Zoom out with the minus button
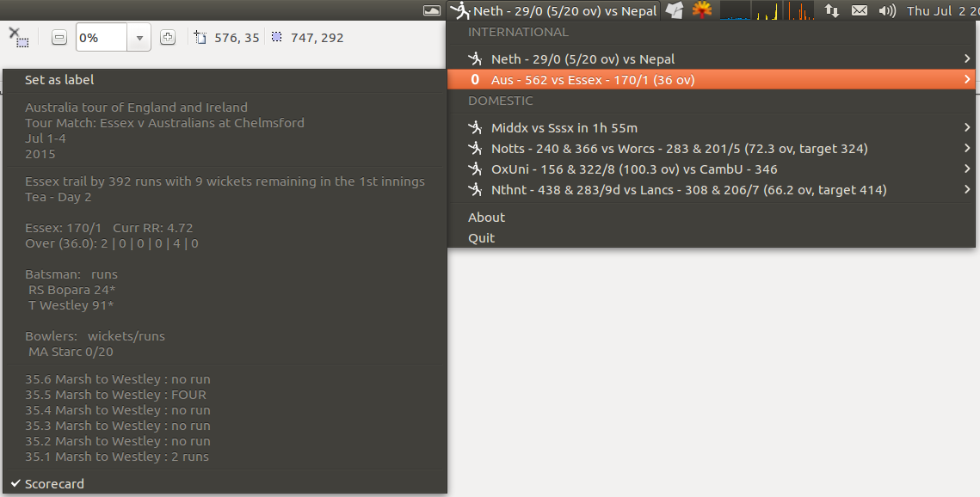Screen dimensions: 980x497 point(59,38)
